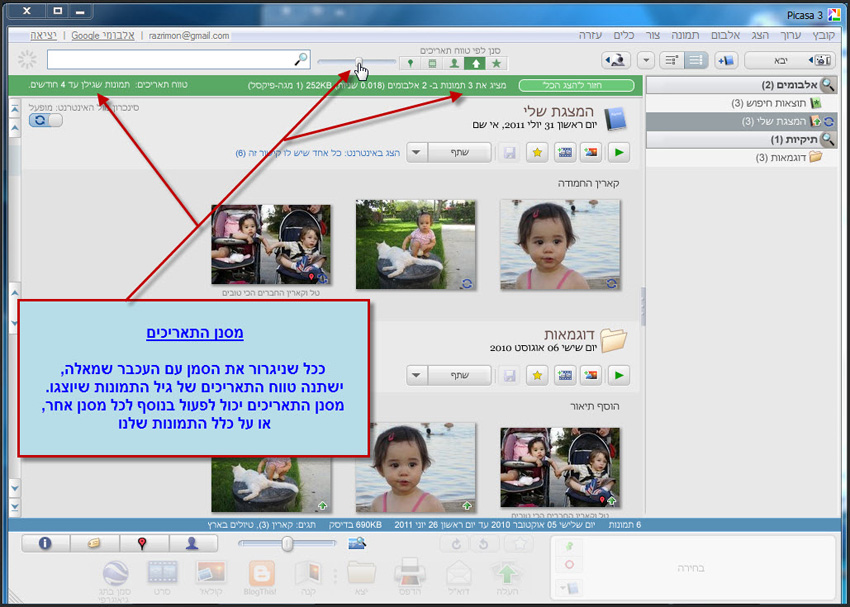The height and width of the screenshot is (607, 850).
Task: Toggle the web sync switch off
Action: click(46, 120)
